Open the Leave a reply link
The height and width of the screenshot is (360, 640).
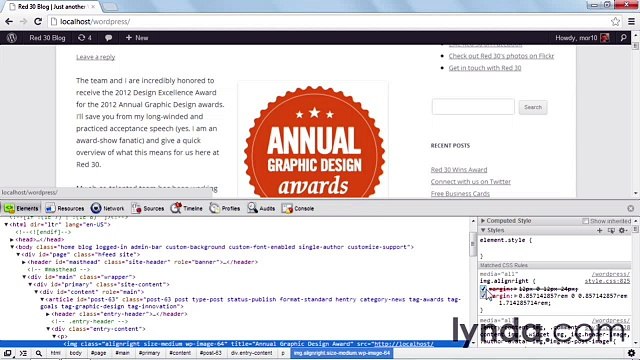point(96,57)
